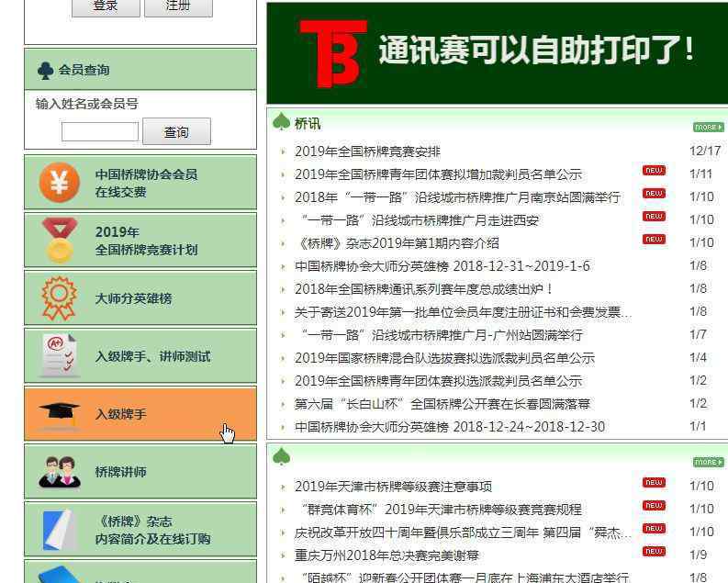The height and width of the screenshot is (583, 728).
Task: Open highlighted 入级牌手 menu entry
Action: pyautogui.click(x=140, y=413)
